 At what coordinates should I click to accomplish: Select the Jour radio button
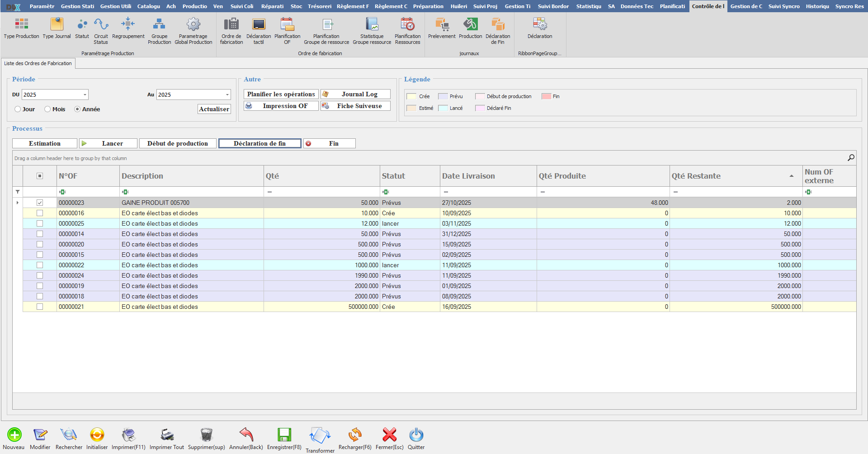pyautogui.click(x=18, y=109)
